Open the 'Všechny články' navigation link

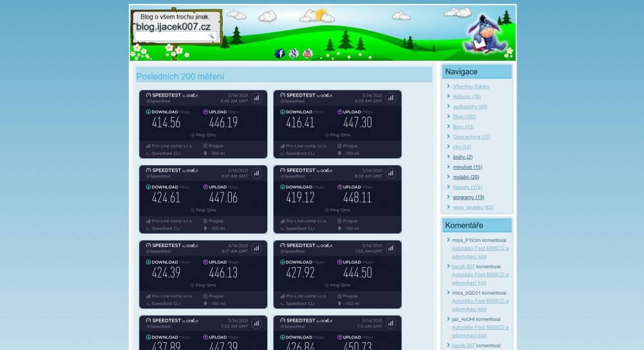(x=471, y=86)
